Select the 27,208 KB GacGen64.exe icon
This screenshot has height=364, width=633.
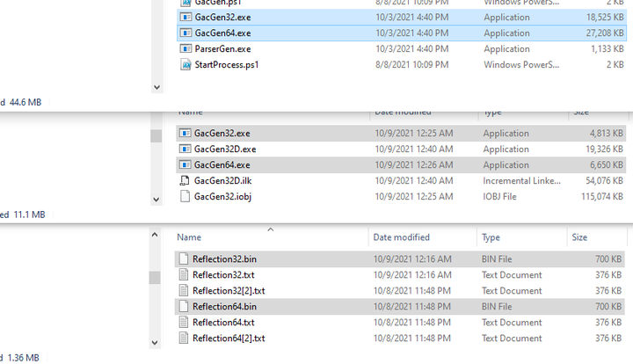(x=186, y=33)
